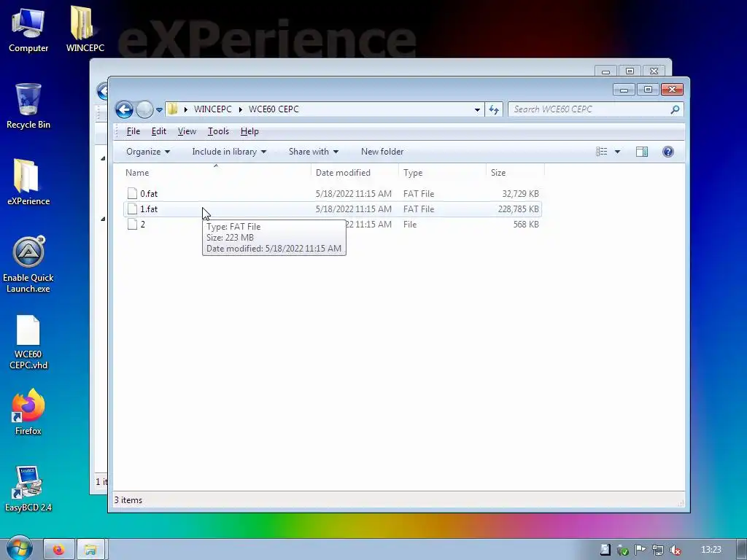Show the preview pane

tap(642, 152)
